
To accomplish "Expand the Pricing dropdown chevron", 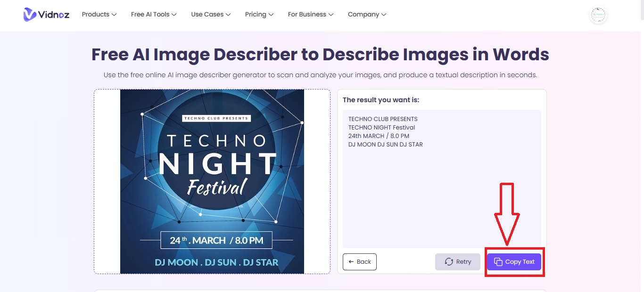I will click(271, 15).
